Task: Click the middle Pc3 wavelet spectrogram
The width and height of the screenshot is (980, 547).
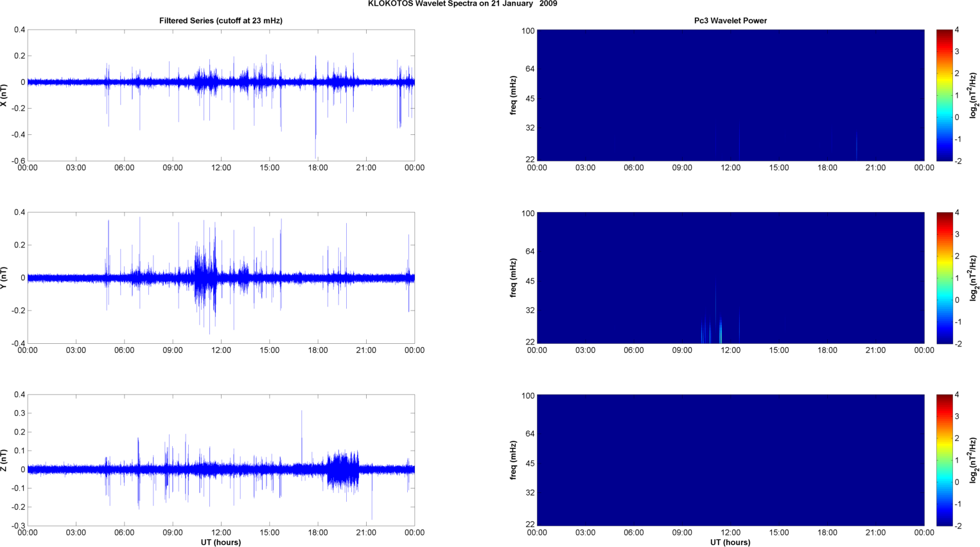Action: pyautogui.click(x=730, y=278)
